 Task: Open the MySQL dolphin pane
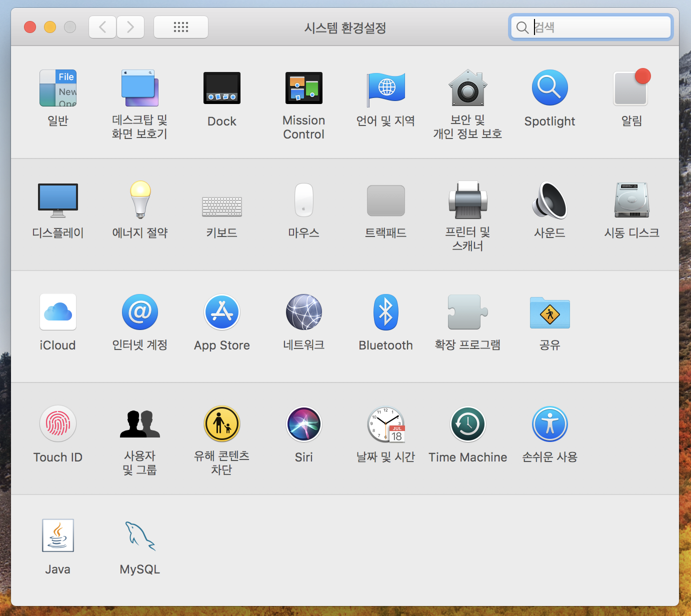pos(140,535)
